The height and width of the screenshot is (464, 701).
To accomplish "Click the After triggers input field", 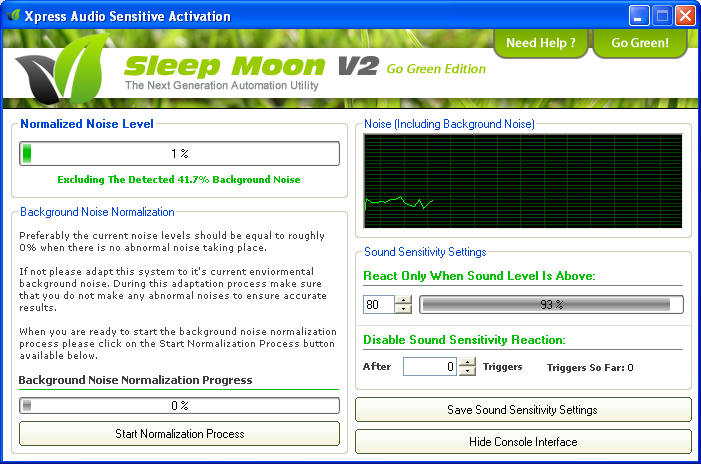I will (430, 367).
